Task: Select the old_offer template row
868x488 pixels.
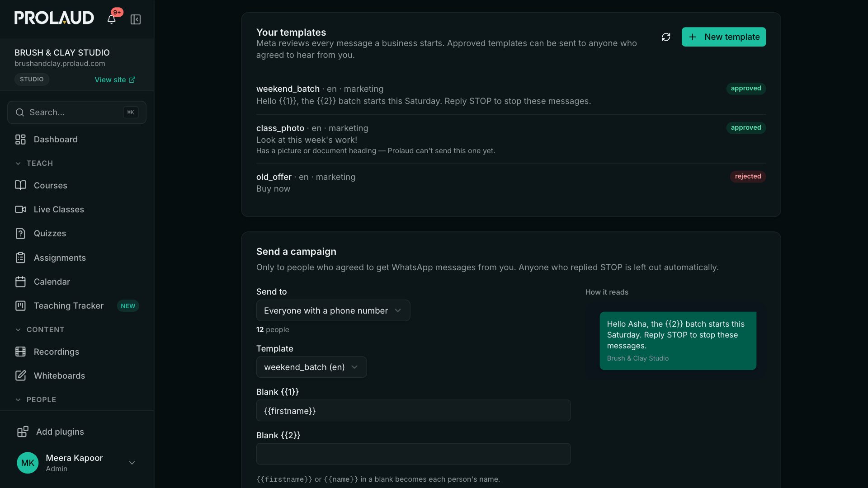Action: (x=511, y=183)
